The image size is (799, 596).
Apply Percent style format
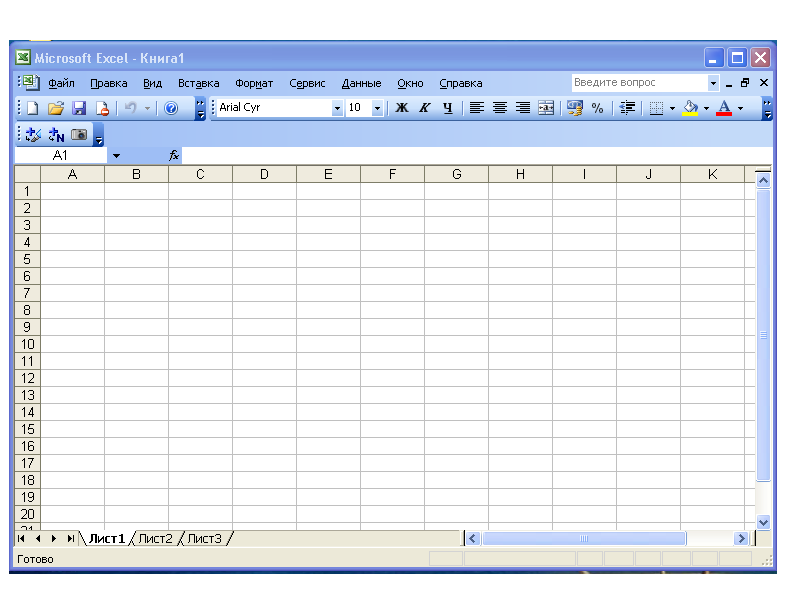click(597, 108)
